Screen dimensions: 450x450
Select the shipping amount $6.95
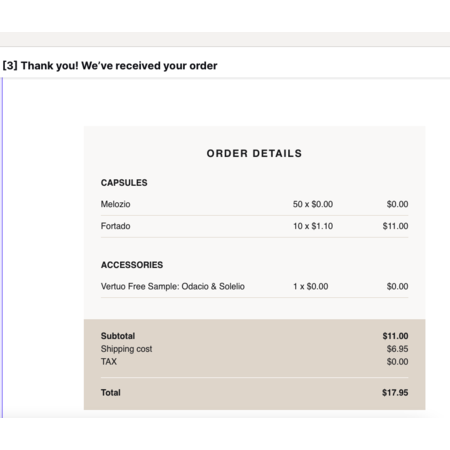tap(397, 349)
